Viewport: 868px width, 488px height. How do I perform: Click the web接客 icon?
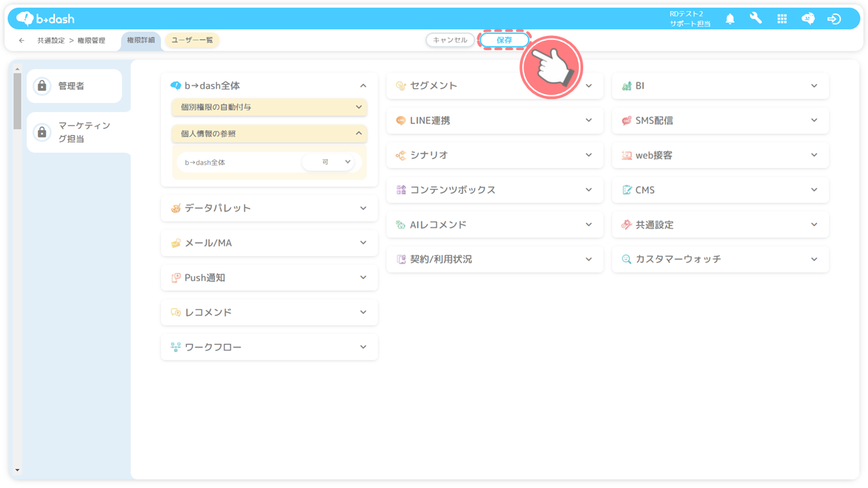point(627,155)
